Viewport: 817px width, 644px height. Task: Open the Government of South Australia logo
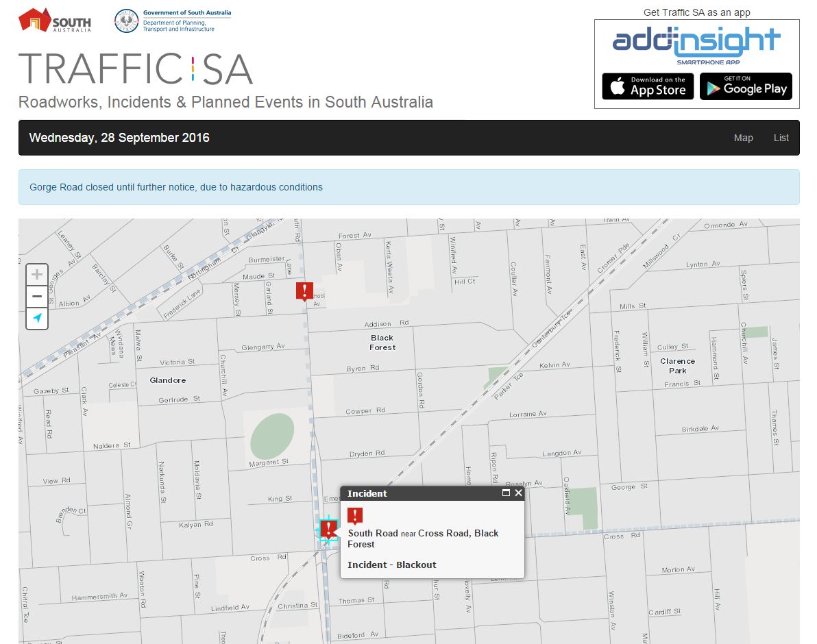(x=173, y=21)
